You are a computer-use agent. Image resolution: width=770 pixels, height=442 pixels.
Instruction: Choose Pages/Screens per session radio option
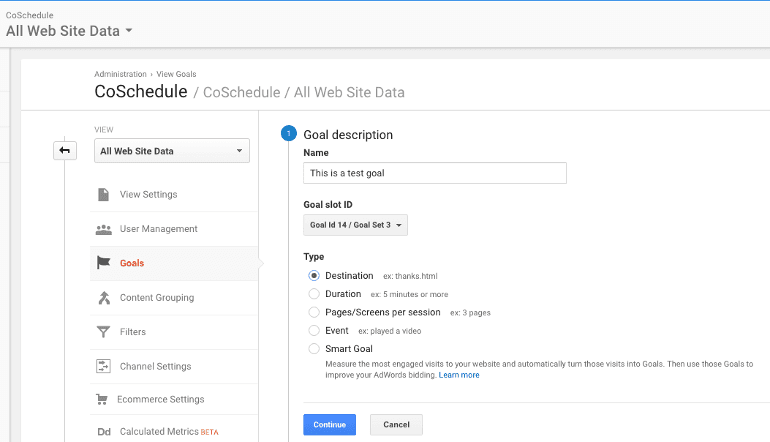(314, 312)
